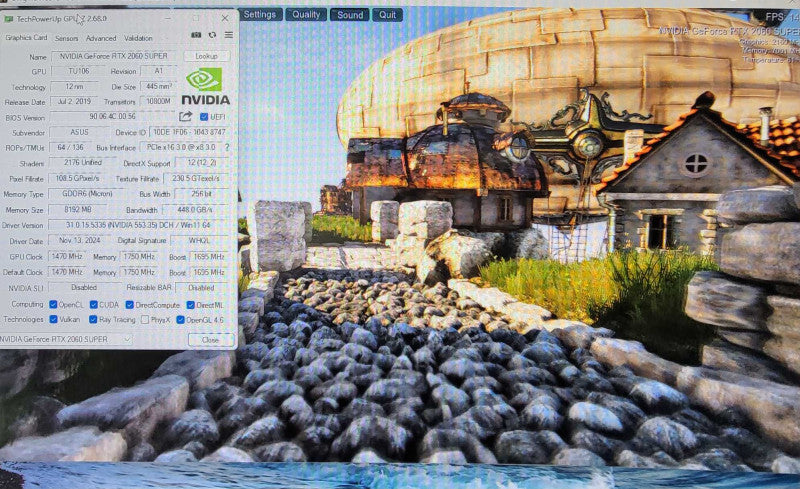Click the Pixel Fillrate field value
This screenshot has height=489, width=800.
tap(77, 178)
